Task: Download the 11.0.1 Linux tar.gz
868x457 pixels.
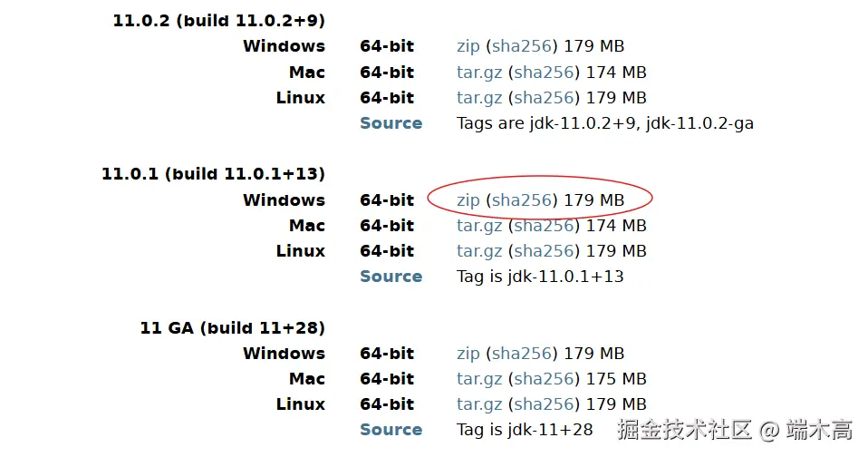Action: point(479,251)
